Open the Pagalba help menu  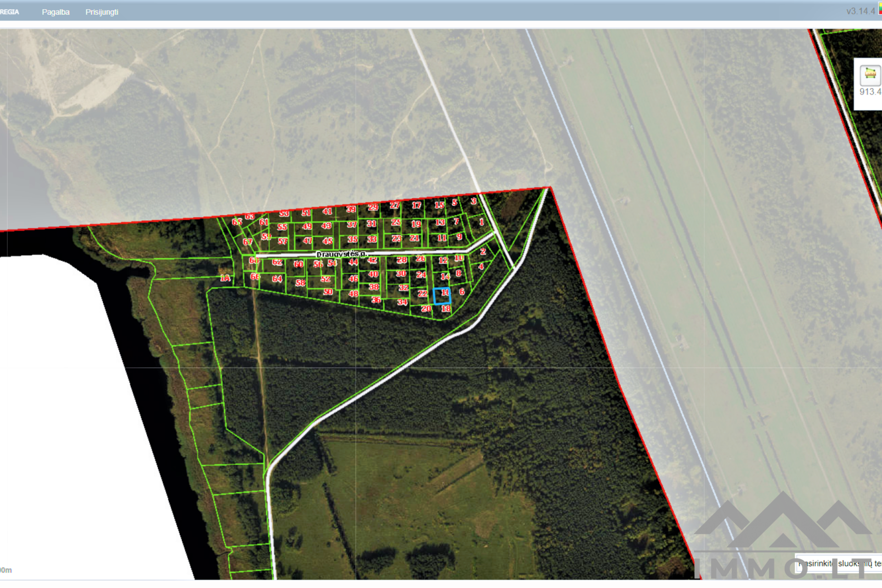[56, 12]
